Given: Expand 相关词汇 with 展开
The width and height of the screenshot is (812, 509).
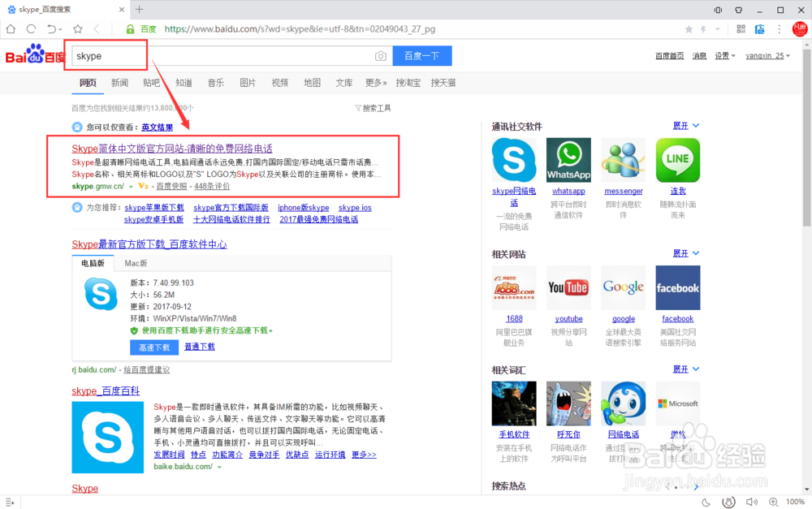Looking at the screenshot, I should [686, 369].
